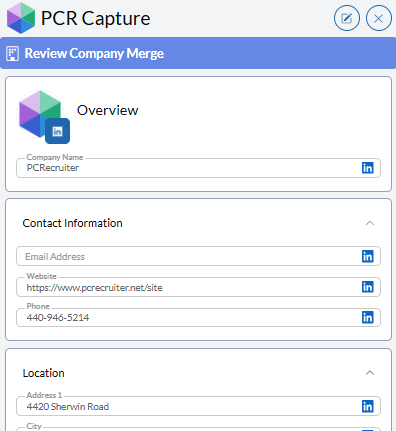Click LinkedIn icon in Phone field

(x=368, y=317)
